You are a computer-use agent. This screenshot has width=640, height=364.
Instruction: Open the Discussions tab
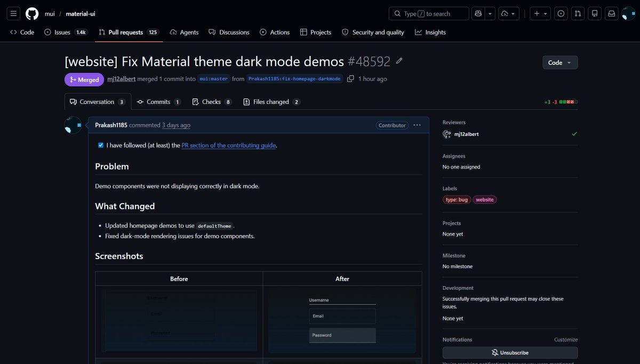229,33
